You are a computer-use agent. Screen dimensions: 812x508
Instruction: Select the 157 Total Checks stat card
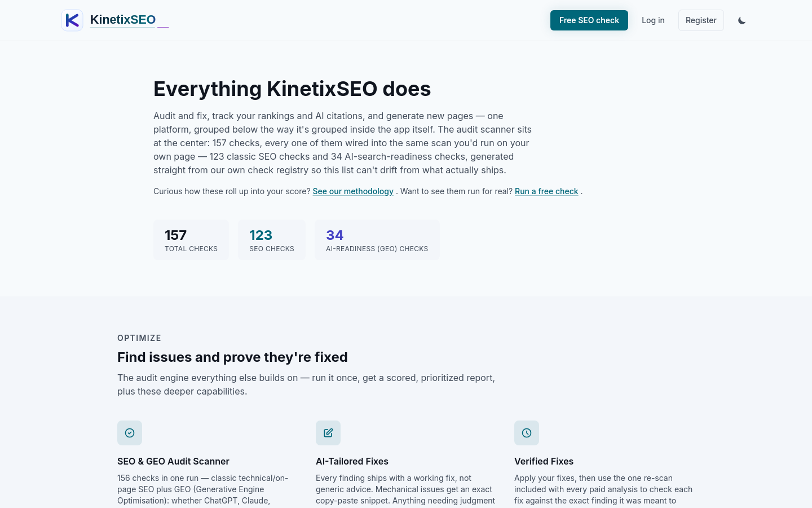pyautogui.click(x=191, y=240)
